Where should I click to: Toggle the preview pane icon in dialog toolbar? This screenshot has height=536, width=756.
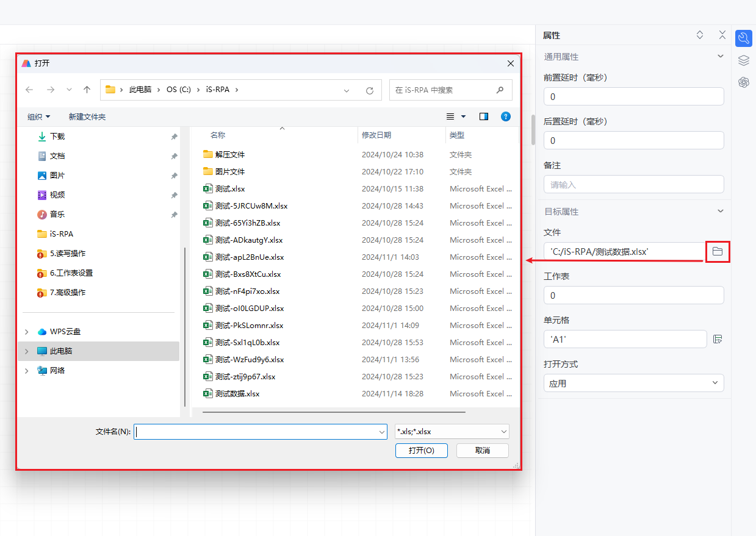point(484,116)
